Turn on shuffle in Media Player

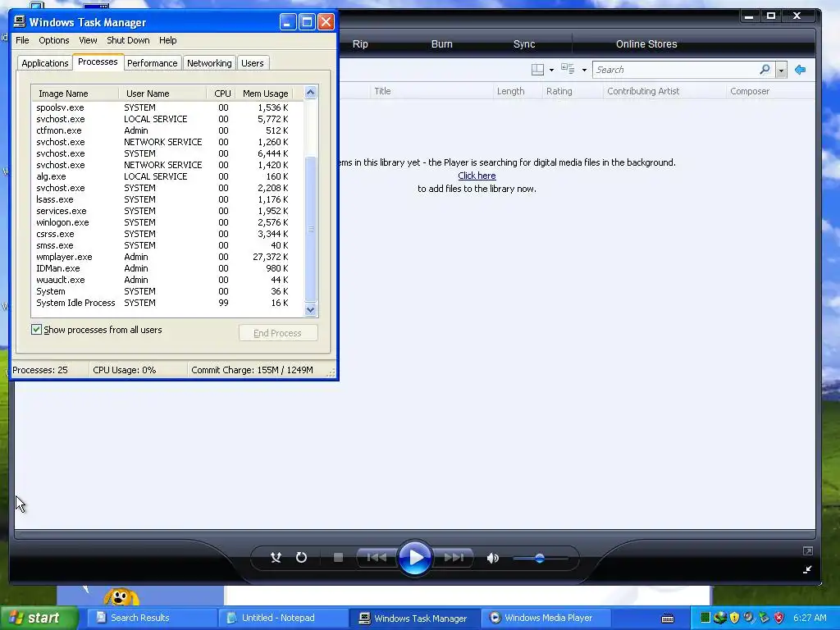276,558
